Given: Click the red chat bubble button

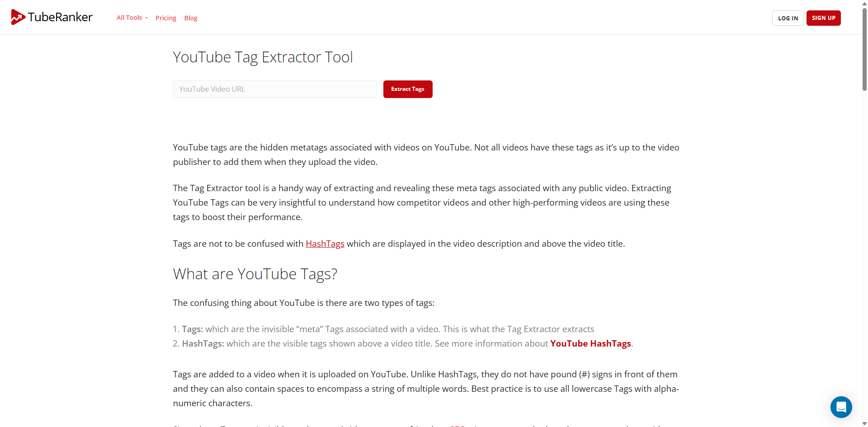Looking at the screenshot, I should pyautogui.click(x=841, y=407).
